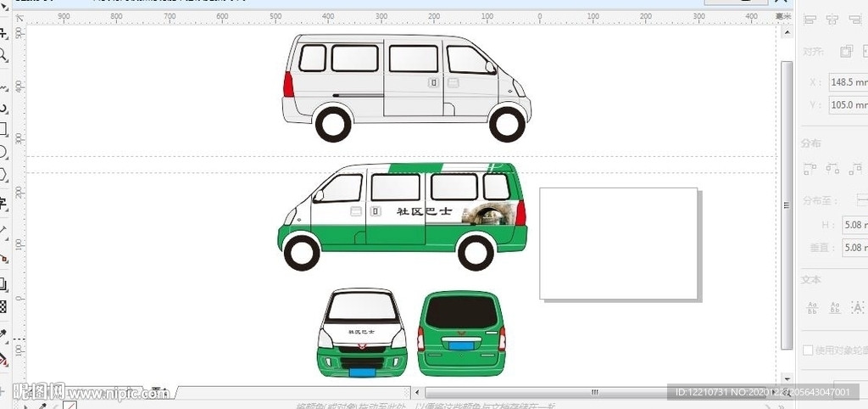The height and width of the screenshot is (409, 868).
Task: Click second text alignment icon under 文本
Action: click(835, 307)
